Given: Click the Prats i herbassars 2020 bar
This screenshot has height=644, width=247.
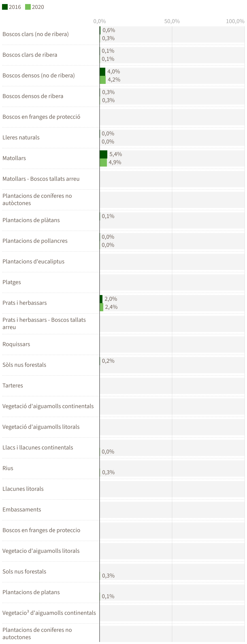Looking at the screenshot, I should pyautogui.click(x=101, y=307).
